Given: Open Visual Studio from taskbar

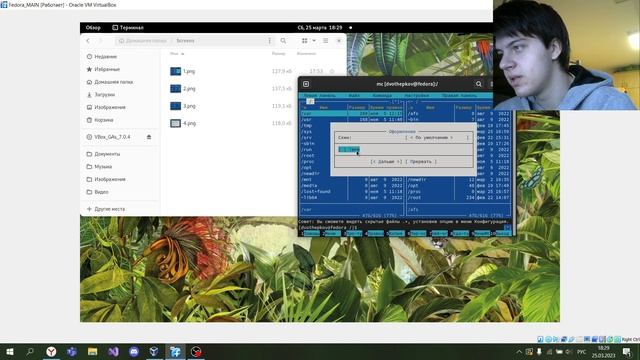Looking at the screenshot, I should click(113, 351).
